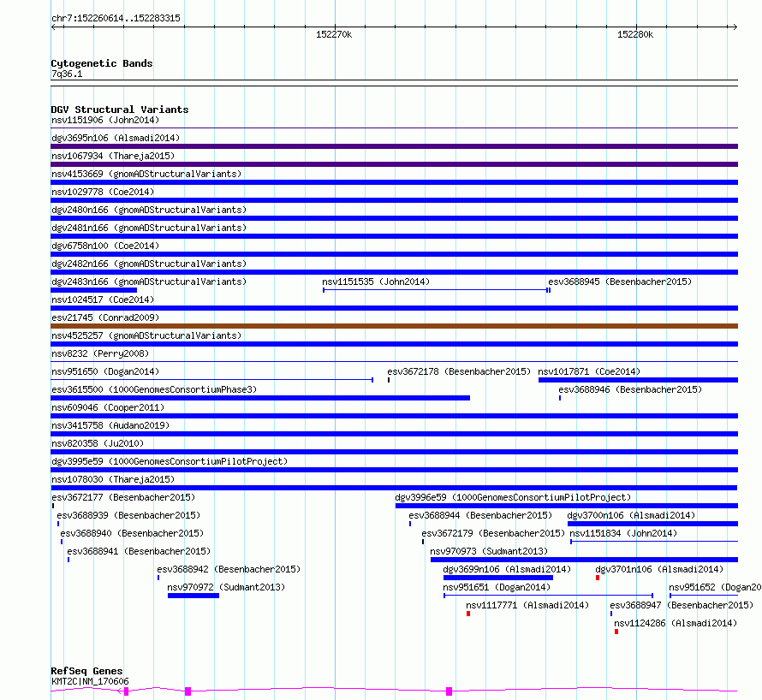Click esv3688944 (Besenbacher2015) label
The image size is (762, 700).
pyautogui.click(x=480, y=515)
